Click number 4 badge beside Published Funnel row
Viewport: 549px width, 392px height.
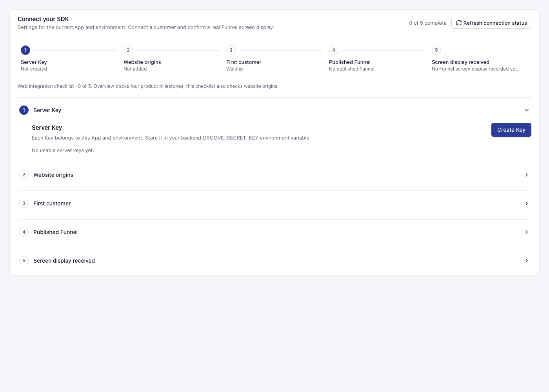[x=24, y=232]
